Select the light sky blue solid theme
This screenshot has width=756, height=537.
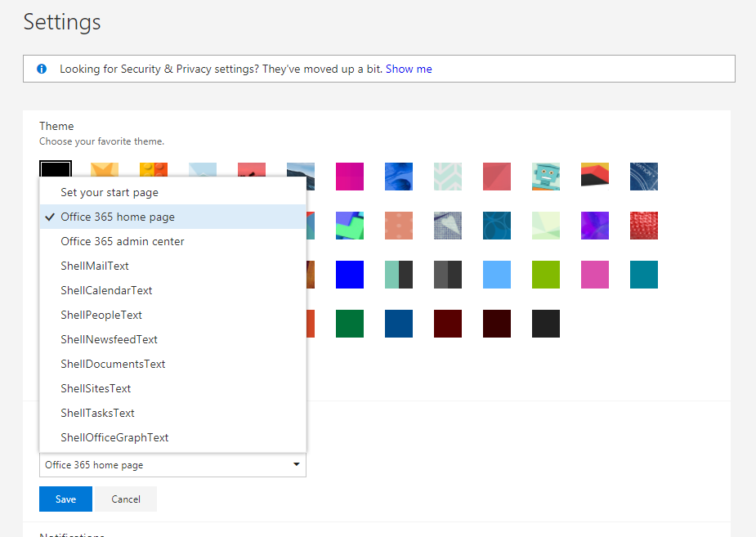[497, 275]
